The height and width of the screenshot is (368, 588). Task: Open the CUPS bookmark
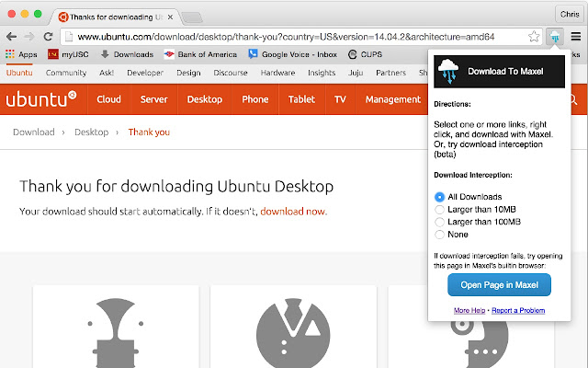(x=365, y=54)
